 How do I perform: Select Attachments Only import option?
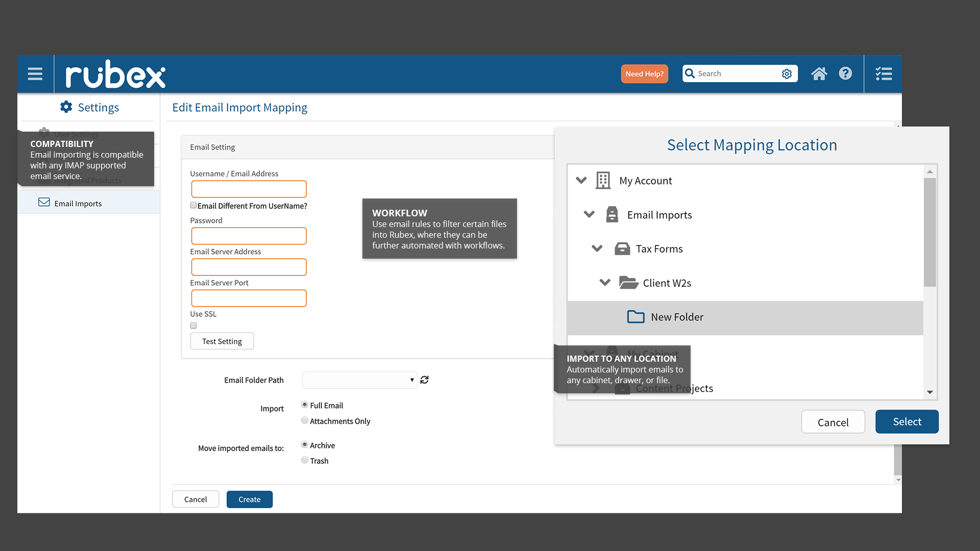click(305, 420)
